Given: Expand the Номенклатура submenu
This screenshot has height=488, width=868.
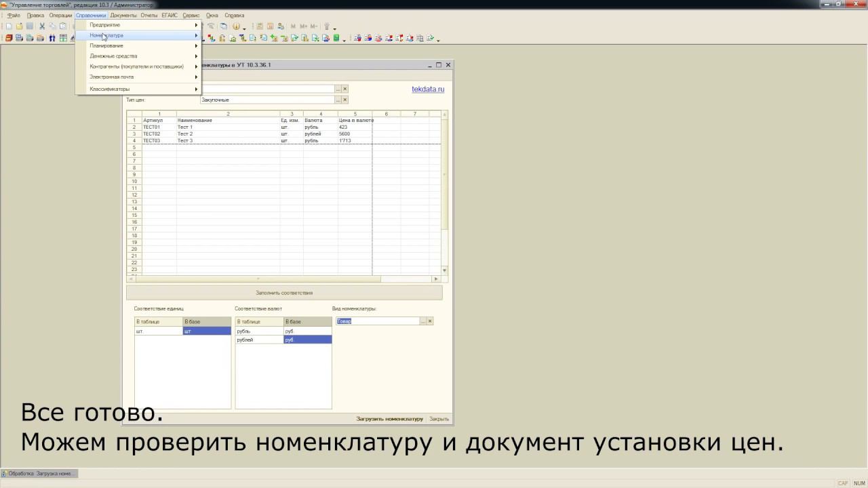Looking at the screenshot, I should 138,35.
